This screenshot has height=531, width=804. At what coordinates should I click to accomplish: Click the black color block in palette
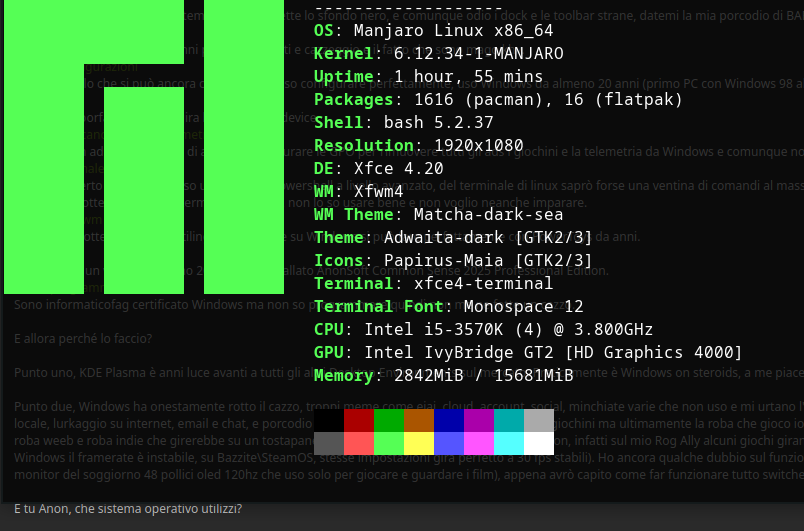pyautogui.click(x=329, y=420)
